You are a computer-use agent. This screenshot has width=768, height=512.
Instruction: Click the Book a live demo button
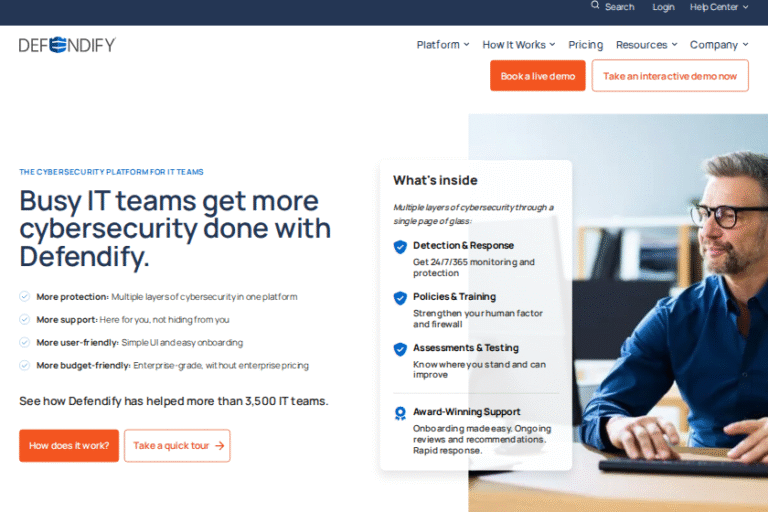(537, 76)
